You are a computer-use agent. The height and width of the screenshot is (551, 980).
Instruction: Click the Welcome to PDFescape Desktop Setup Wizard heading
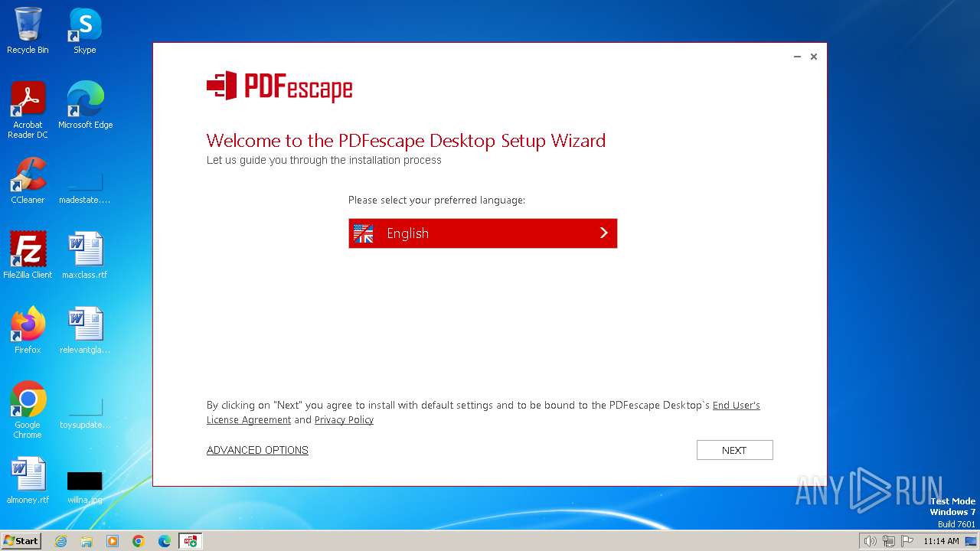(406, 141)
